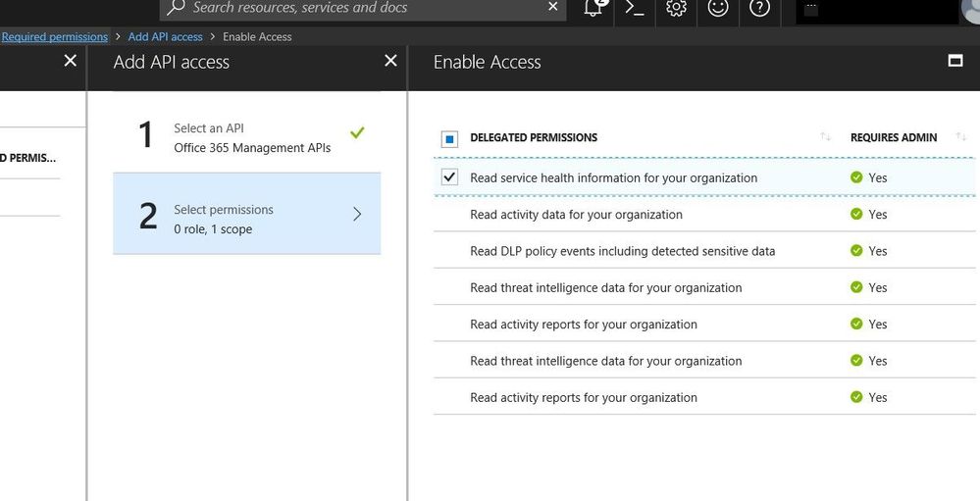Open step 2 Select permissions

pos(246,214)
